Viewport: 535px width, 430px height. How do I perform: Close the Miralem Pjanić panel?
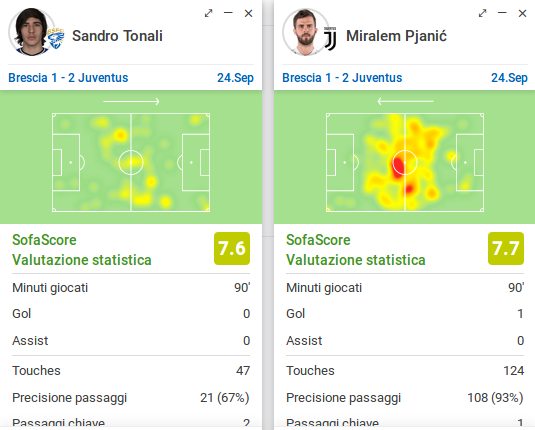(522, 13)
